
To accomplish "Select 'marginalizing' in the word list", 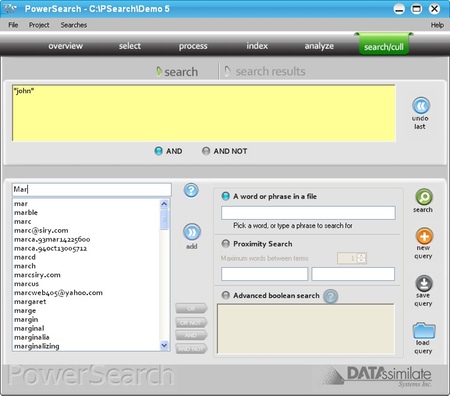I will 37,346.
